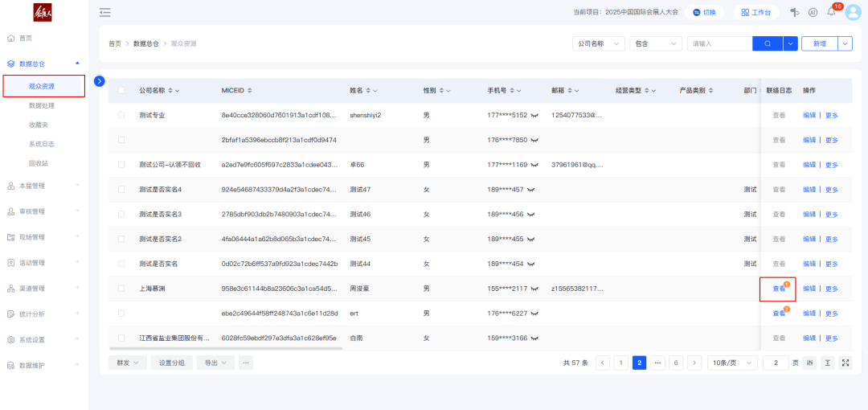Click the 设置分组 button

(x=171, y=363)
